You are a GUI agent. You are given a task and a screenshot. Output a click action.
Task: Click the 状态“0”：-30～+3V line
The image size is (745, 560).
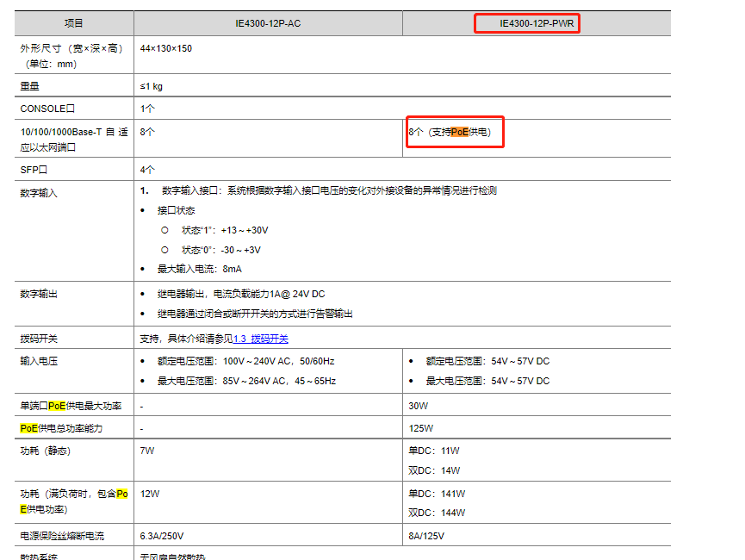tap(221, 250)
